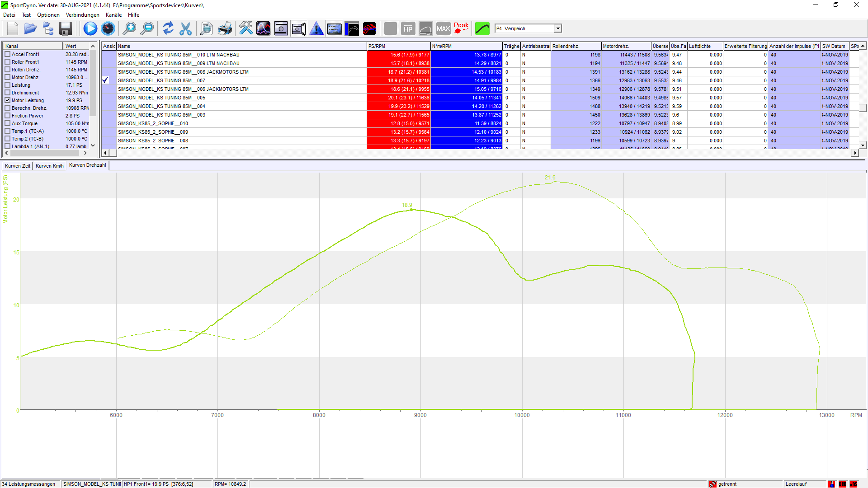Click the red Peak marker icon
868x488 pixels.
461,28
